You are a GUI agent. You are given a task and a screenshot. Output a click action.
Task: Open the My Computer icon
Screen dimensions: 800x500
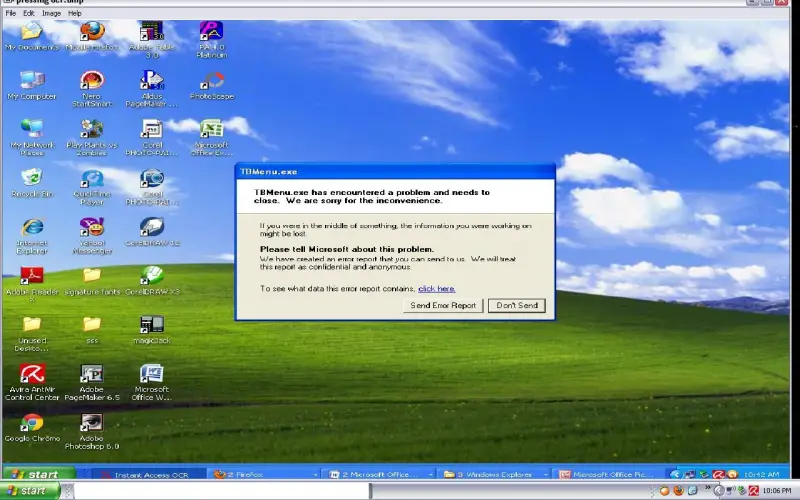pos(32,85)
